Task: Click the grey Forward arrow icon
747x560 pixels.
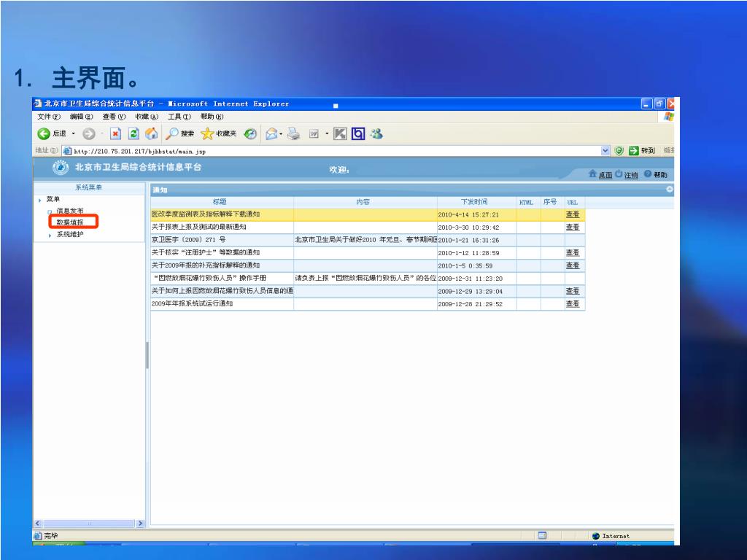Action: (88, 134)
